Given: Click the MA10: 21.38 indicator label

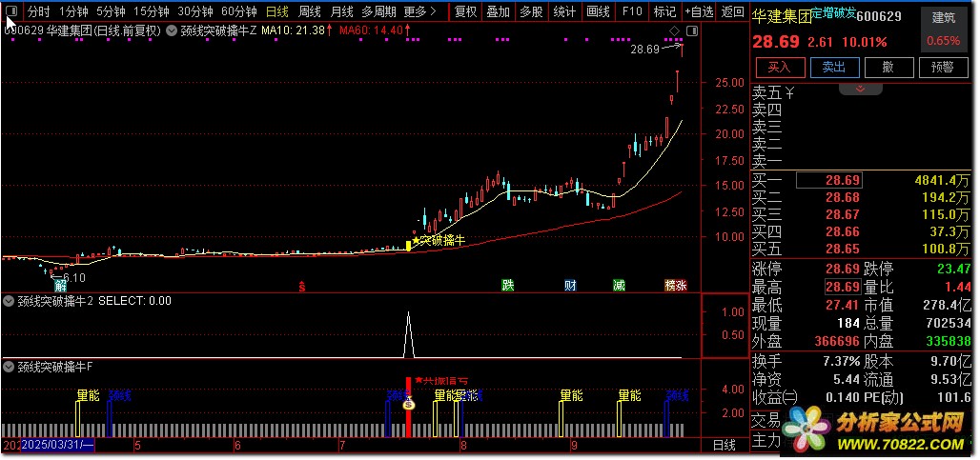Looking at the screenshot, I should click(x=296, y=30).
